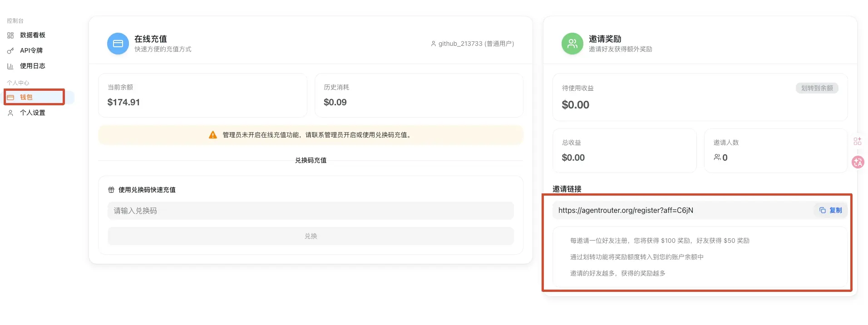Image resolution: width=868 pixels, height=325 pixels.
Task: Click the 兑换 button
Action: pos(311,236)
